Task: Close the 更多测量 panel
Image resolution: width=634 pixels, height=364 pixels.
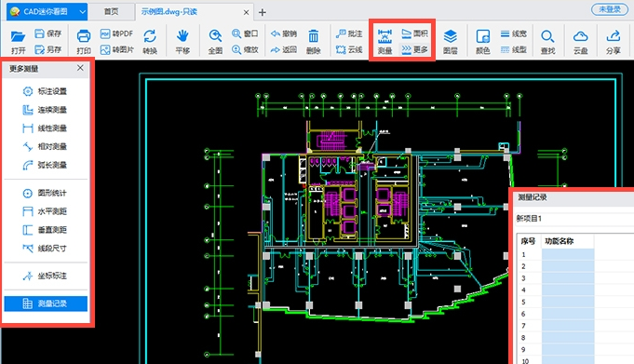Action: pyautogui.click(x=80, y=68)
